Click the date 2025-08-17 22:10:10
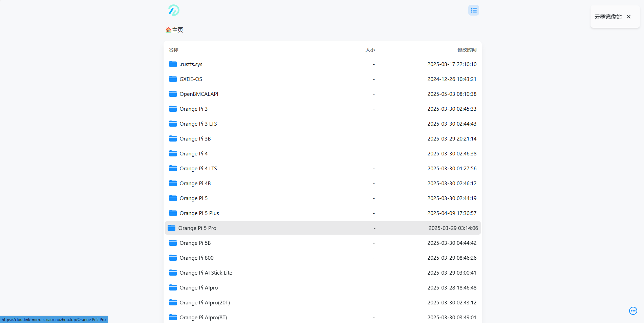The height and width of the screenshot is (323, 644). pyautogui.click(x=452, y=64)
